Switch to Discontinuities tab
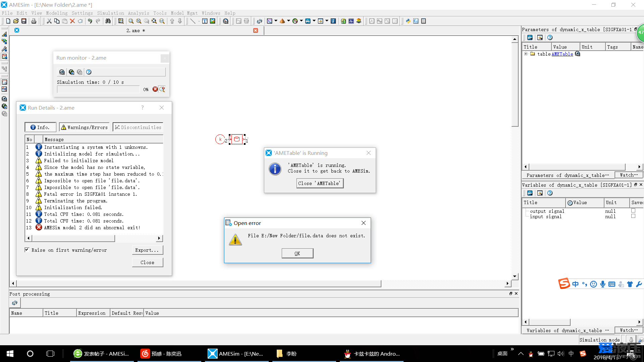This screenshot has height=362, width=644. (x=138, y=127)
